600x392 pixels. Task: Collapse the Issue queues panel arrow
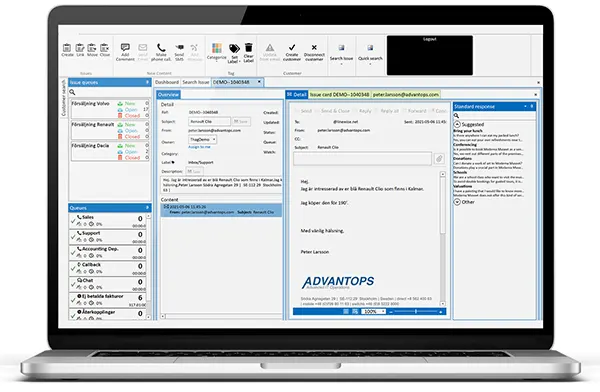pos(147,82)
